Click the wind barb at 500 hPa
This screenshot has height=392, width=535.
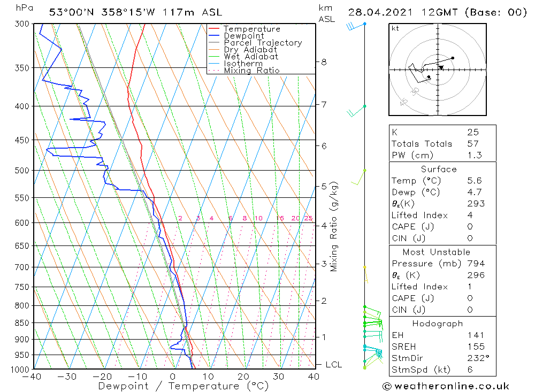[x=358, y=178]
